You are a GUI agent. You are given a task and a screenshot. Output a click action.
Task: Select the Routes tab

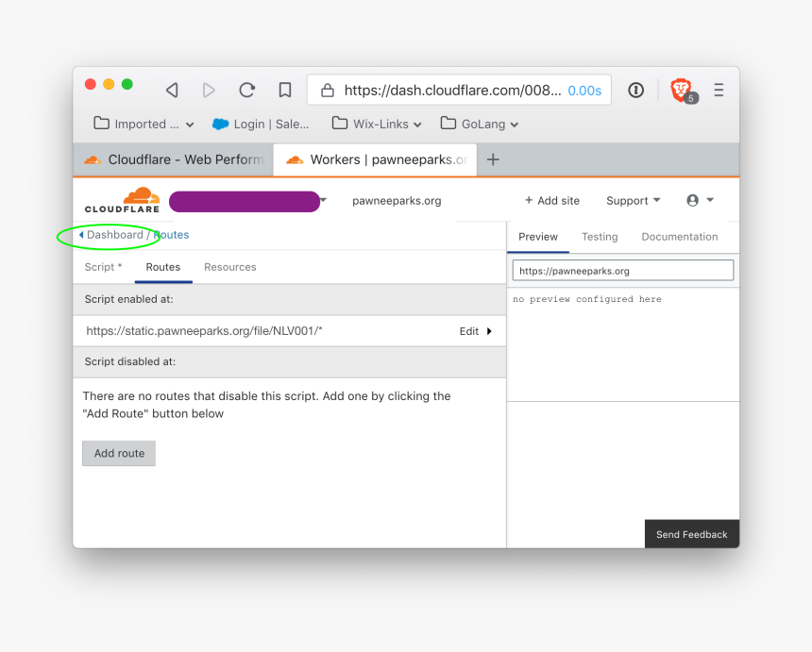[163, 267]
